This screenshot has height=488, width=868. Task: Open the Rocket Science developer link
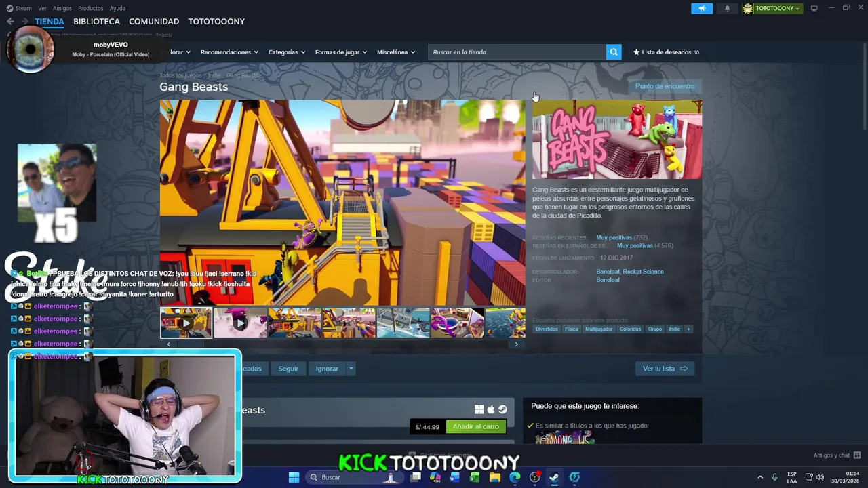click(643, 272)
